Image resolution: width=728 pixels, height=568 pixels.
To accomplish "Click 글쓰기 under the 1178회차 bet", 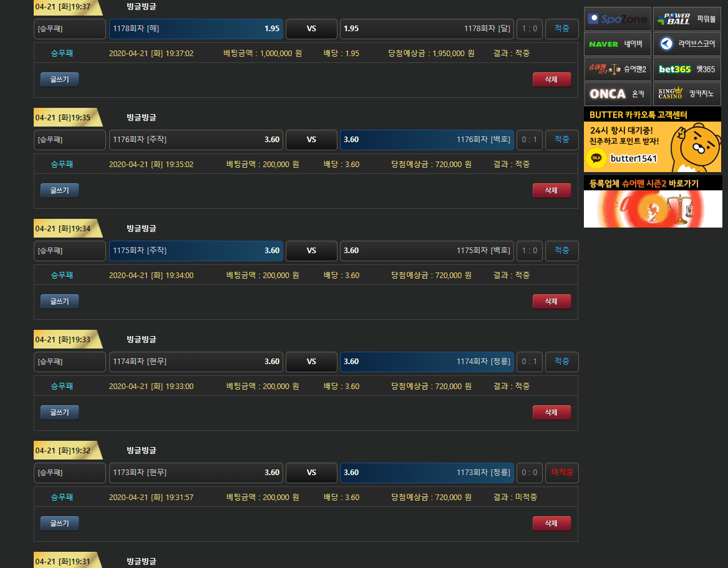I will click(60, 79).
